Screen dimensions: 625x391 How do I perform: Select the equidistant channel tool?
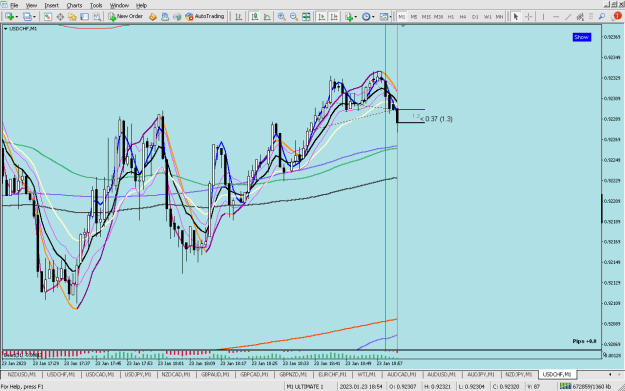[580, 17]
